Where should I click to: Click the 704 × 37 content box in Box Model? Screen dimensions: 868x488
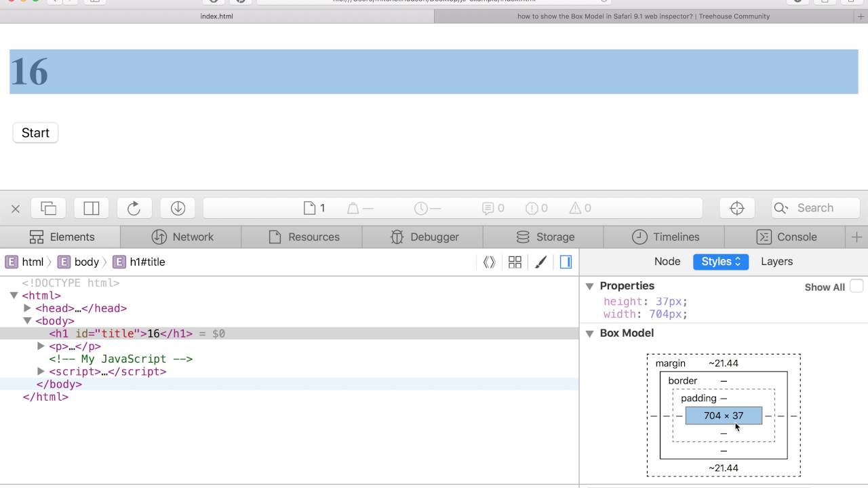click(x=724, y=415)
